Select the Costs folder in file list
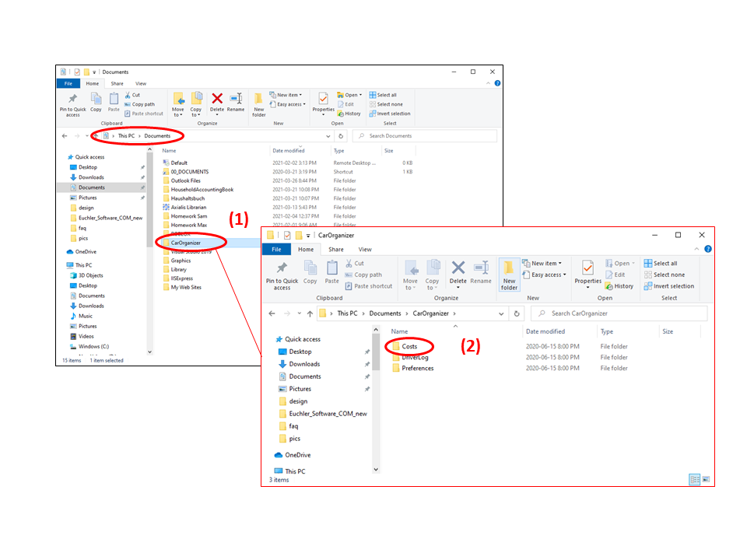The image size is (747, 560). click(409, 346)
